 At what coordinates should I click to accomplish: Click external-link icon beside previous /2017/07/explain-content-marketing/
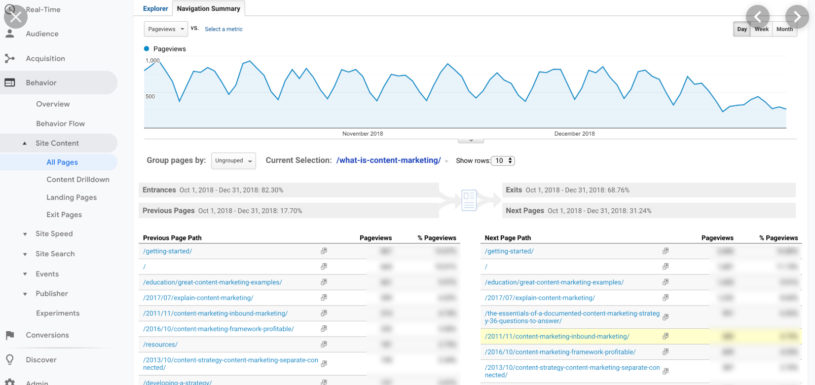click(x=323, y=298)
